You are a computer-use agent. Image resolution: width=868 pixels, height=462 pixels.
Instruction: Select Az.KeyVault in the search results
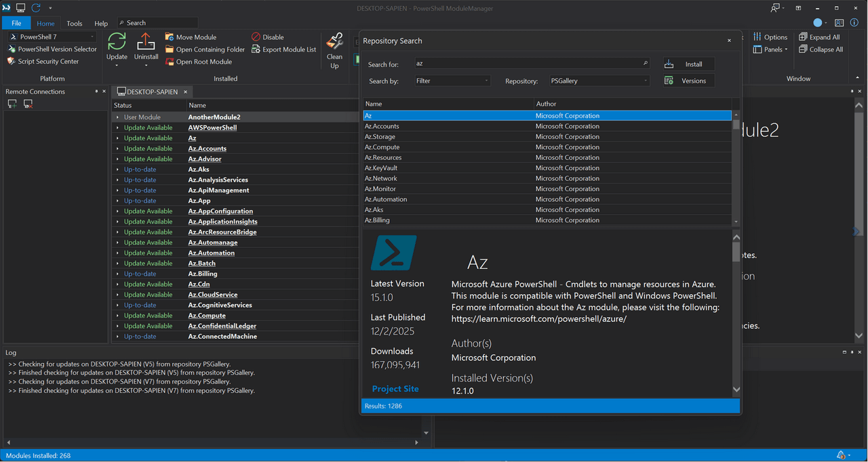point(547,168)
